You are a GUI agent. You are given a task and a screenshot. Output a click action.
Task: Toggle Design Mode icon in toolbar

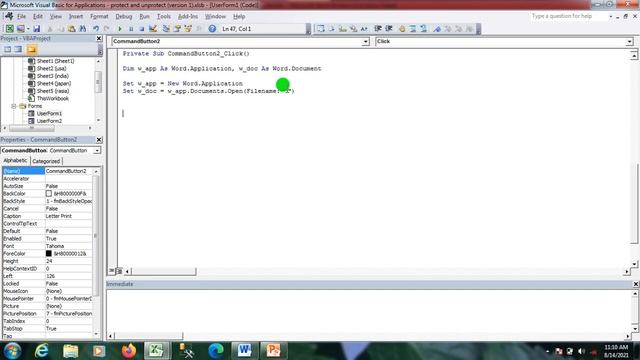[x=153, y=29]
